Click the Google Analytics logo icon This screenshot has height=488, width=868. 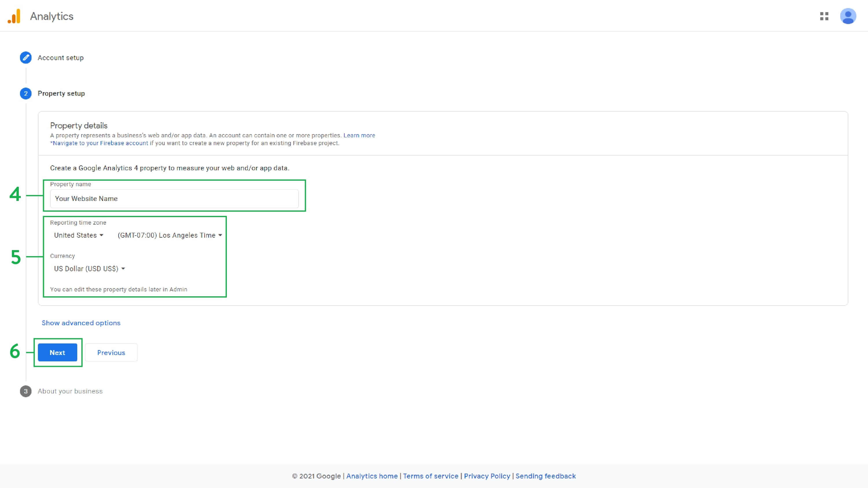pyautogui.click(x=14, y=16)
